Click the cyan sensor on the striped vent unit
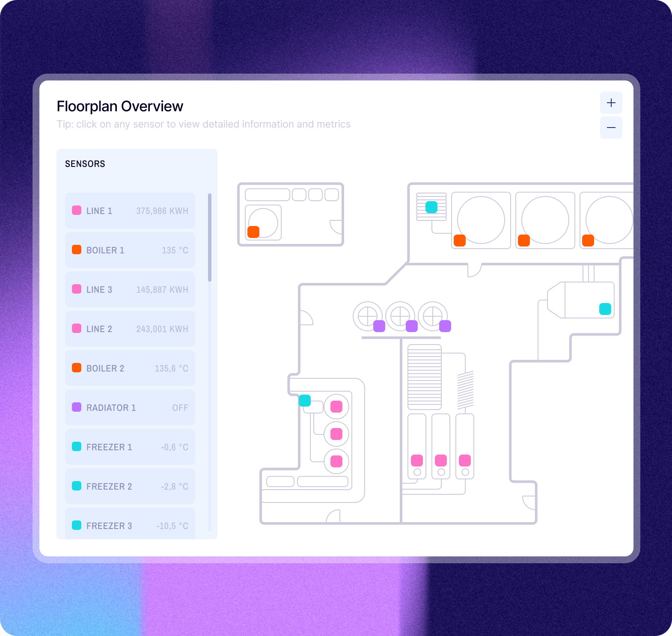 tap(431, 207)
